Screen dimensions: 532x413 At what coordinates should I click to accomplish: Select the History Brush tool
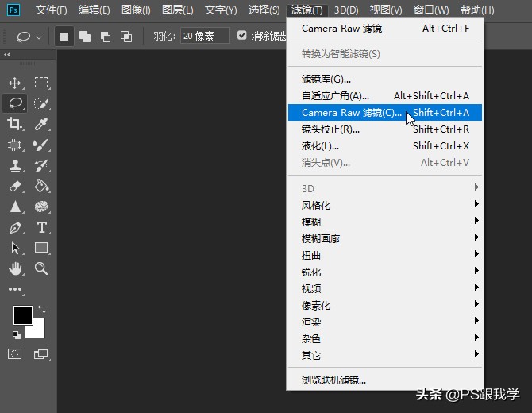[41, 166]
